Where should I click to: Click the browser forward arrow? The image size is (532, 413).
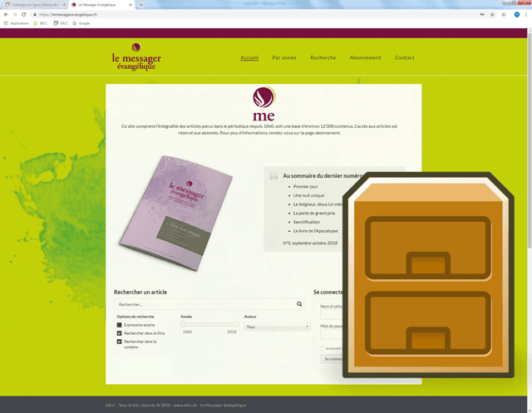pyautogui.click(x=15, y=15)
